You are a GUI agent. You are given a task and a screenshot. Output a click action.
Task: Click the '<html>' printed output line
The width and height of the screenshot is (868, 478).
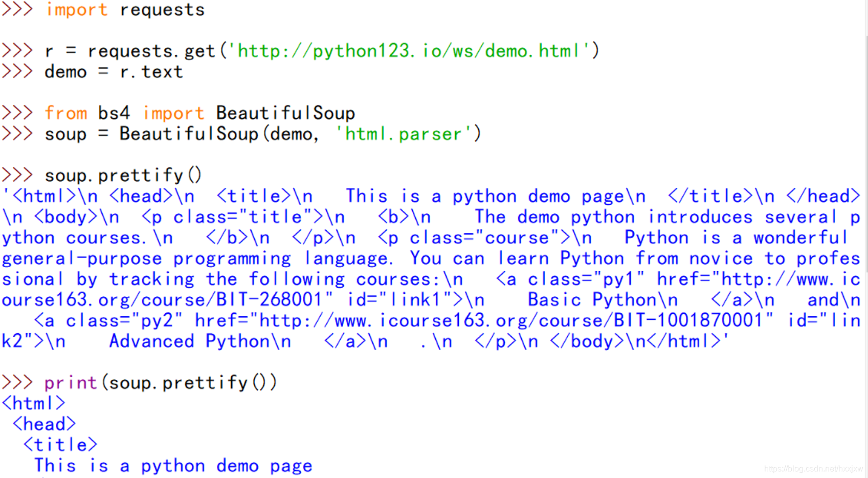[x=34, y=403]
